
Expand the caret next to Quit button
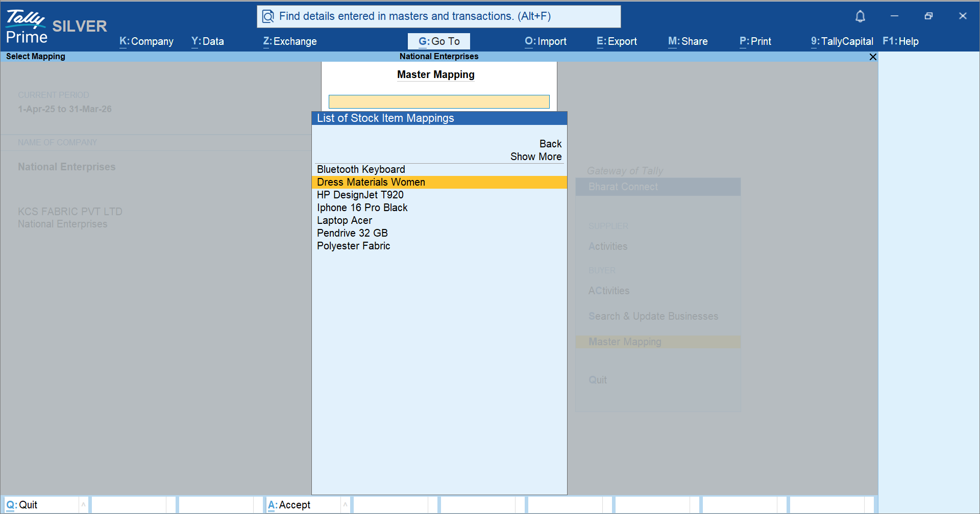pos(83,505)
